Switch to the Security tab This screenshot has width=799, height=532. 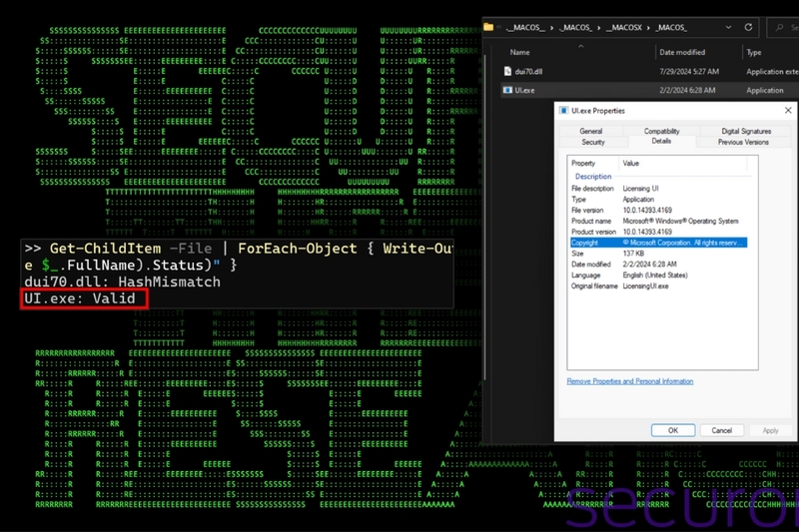click(592, 142)
